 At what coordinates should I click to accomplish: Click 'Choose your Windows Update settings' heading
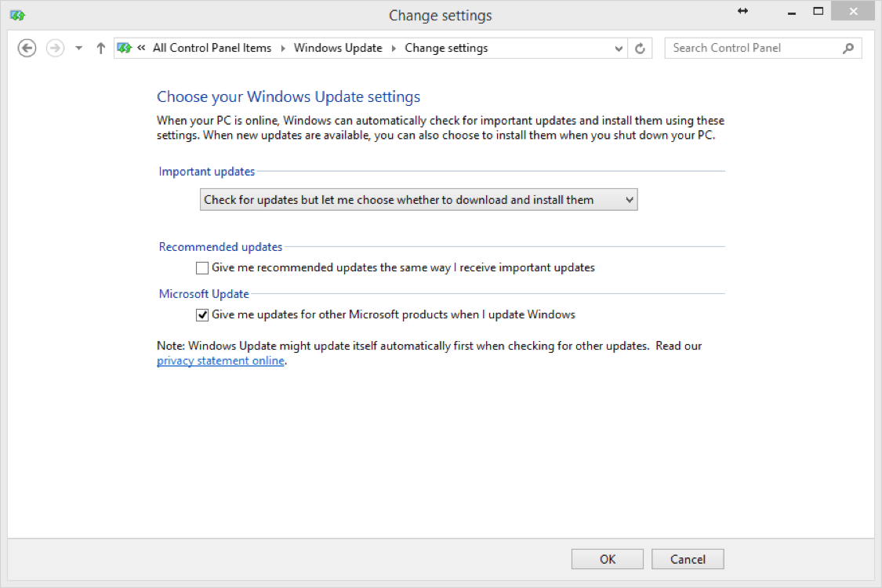(x=289, y=96)
